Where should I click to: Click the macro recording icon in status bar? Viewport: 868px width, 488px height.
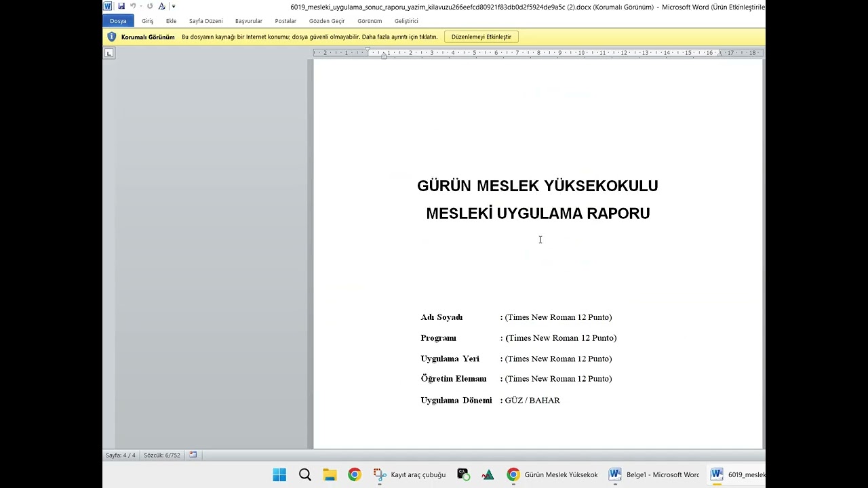coord(193,455)
